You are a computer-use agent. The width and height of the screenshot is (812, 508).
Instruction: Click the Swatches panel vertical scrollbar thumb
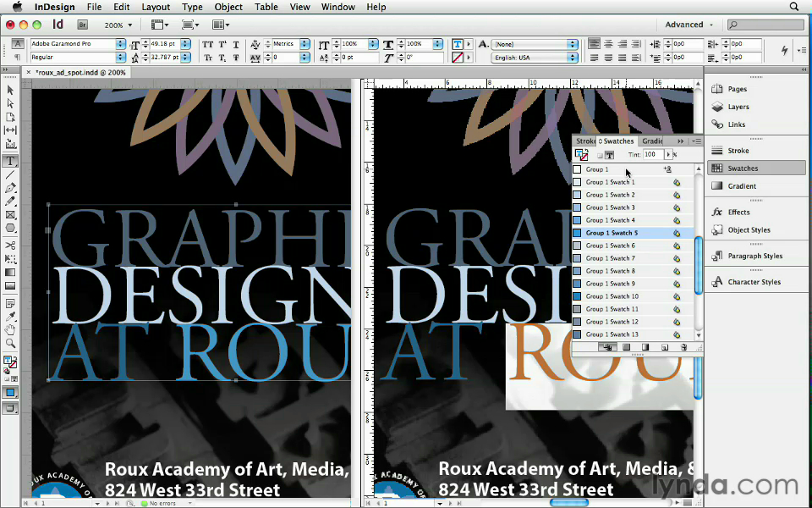click(x=699, y=266)
